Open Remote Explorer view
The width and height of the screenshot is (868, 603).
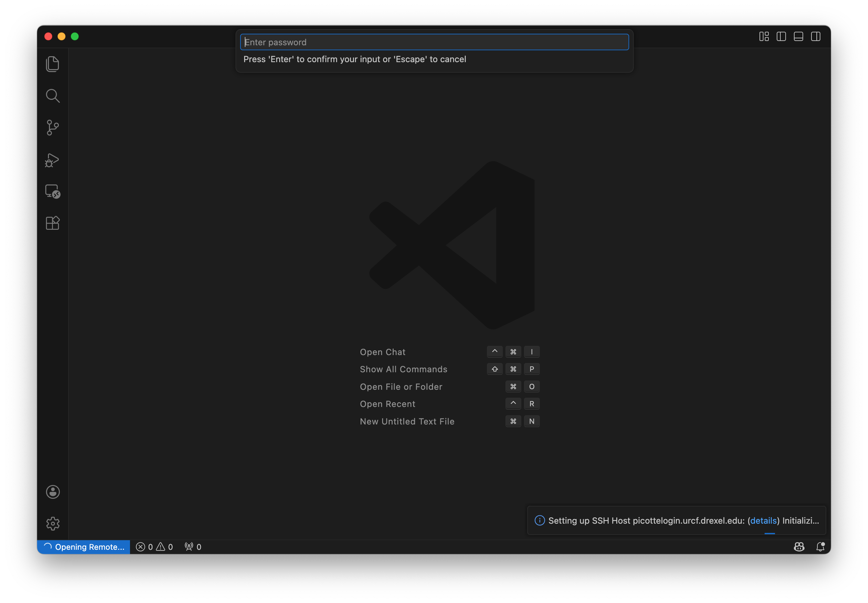click(53, 191)
